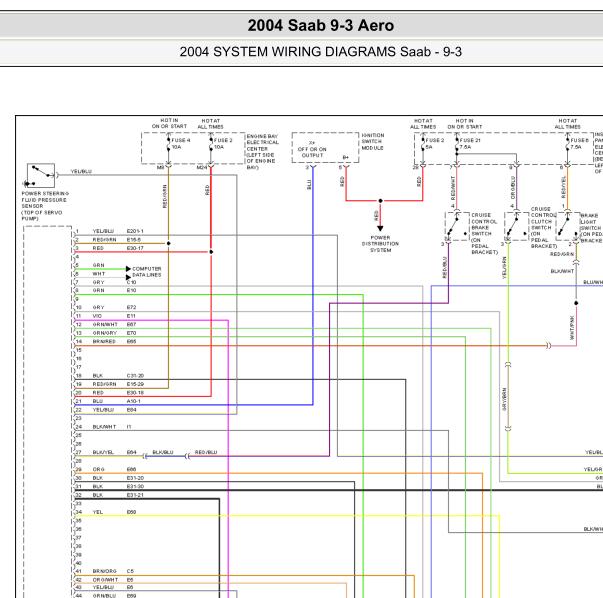603x598 pixels.
Task: Click the vertical 'YEL/GRN' wire label
Action: coord(504,268)
